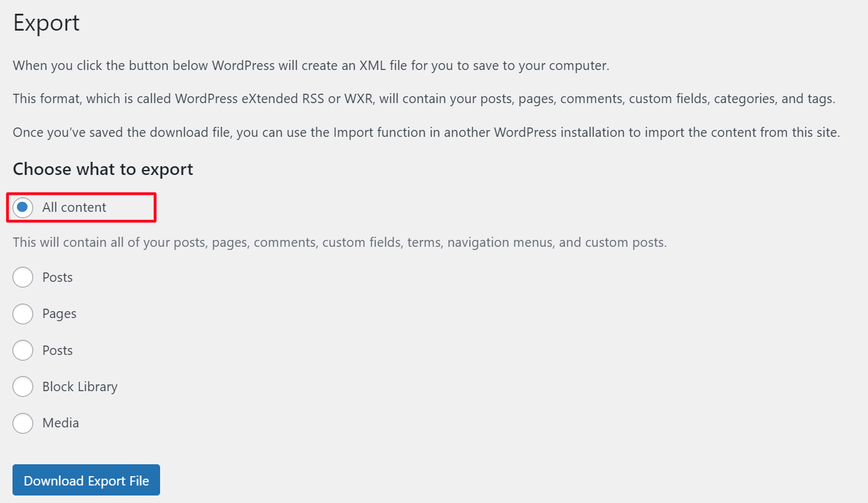Select the Posts radio directly above Pages
Viewport: 868px width, 503px height.
tap(23, 277)
